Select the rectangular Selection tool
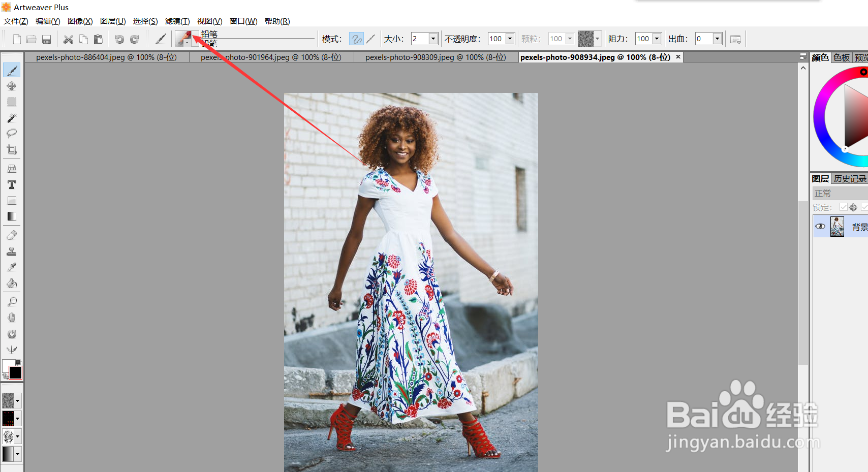This screenshot has width=868, height=472. click(12, 102)
